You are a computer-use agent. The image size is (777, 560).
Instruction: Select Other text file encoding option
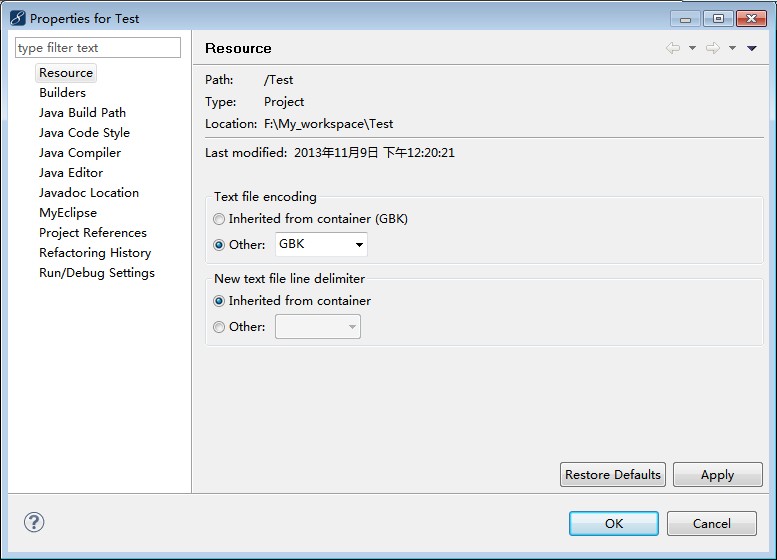coord(220,245)
